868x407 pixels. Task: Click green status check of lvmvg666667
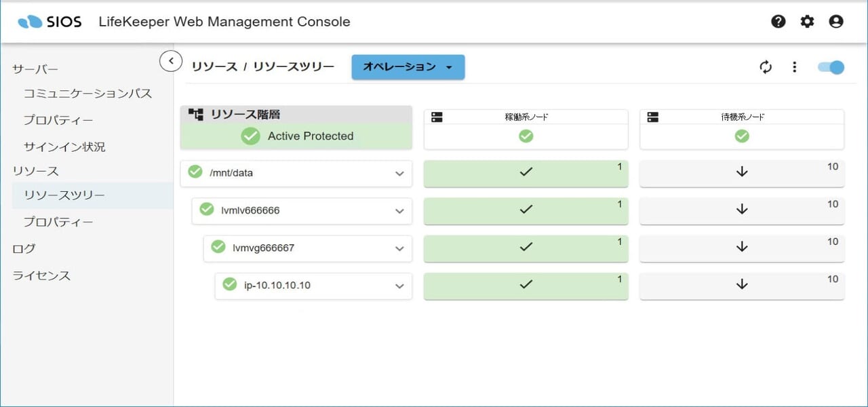point(218,246)
